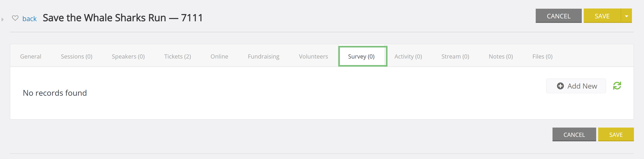
Task: Click the top Cancel button
Action: coord(558,16)
